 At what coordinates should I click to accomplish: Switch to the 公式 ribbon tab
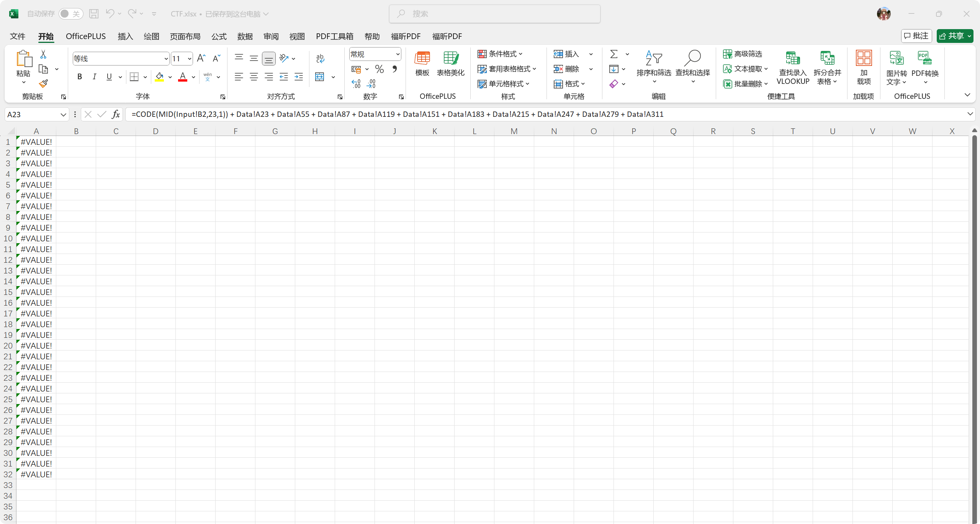219,36
